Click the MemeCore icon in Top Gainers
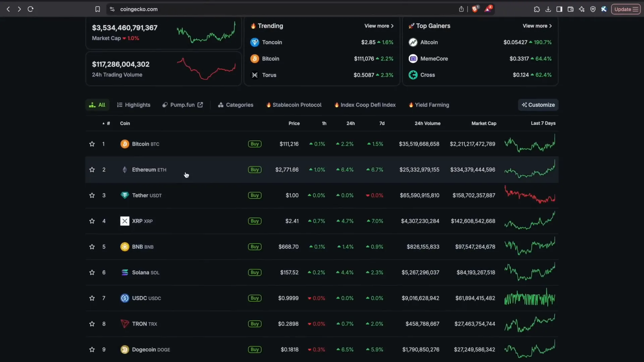 413,59
